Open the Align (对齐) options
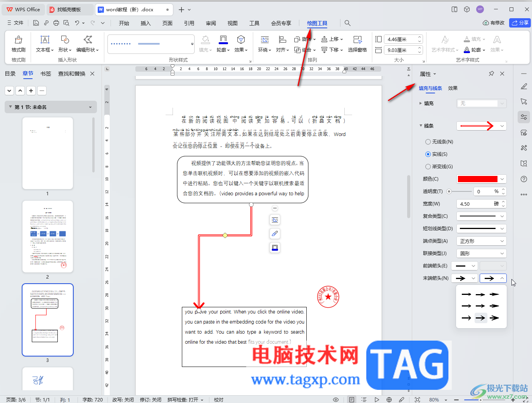This screenshot has width=532, height=403. [x=282, y=44]
